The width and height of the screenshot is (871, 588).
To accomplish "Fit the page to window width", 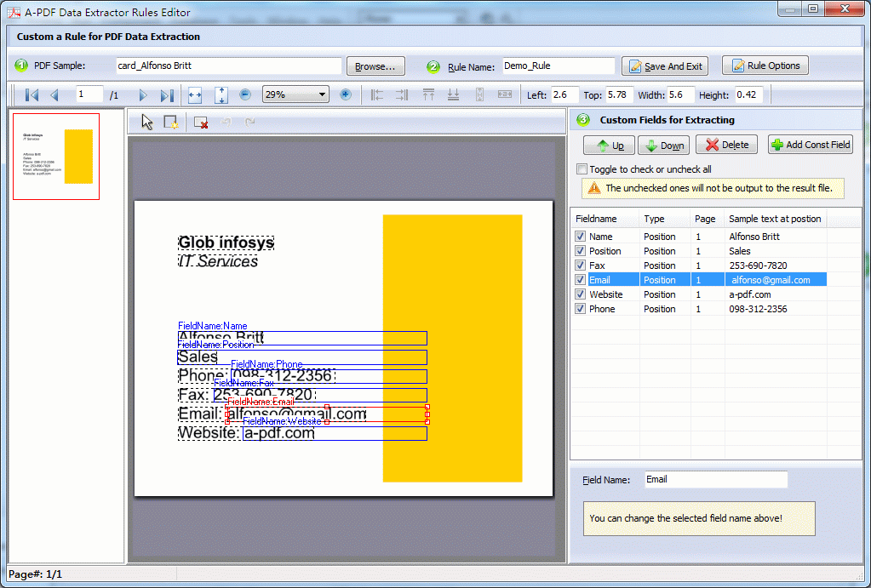I will click(194, 95).
